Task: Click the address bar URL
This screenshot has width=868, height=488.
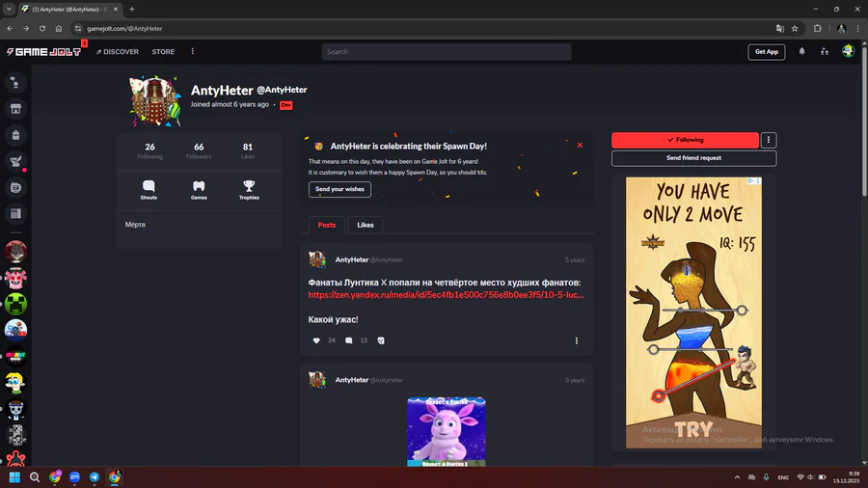Action: [124, 28]
